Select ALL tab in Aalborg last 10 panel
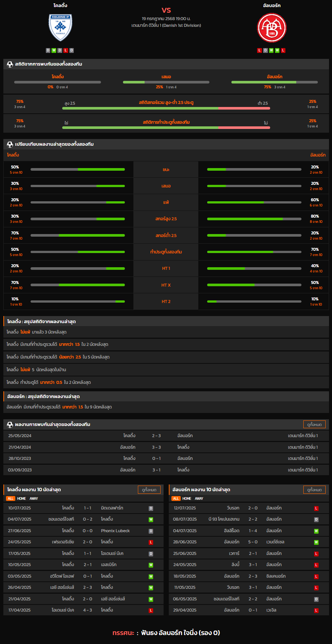The image size is (332, 644). [x=176, y=498]
